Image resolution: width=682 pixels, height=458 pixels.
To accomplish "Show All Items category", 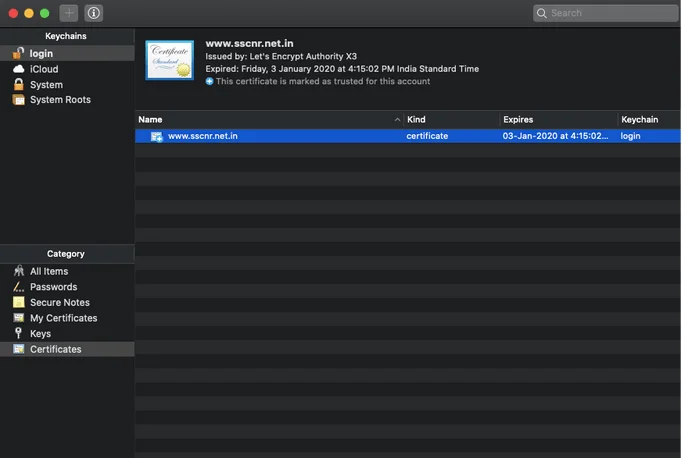I will (x=49, y=271).
